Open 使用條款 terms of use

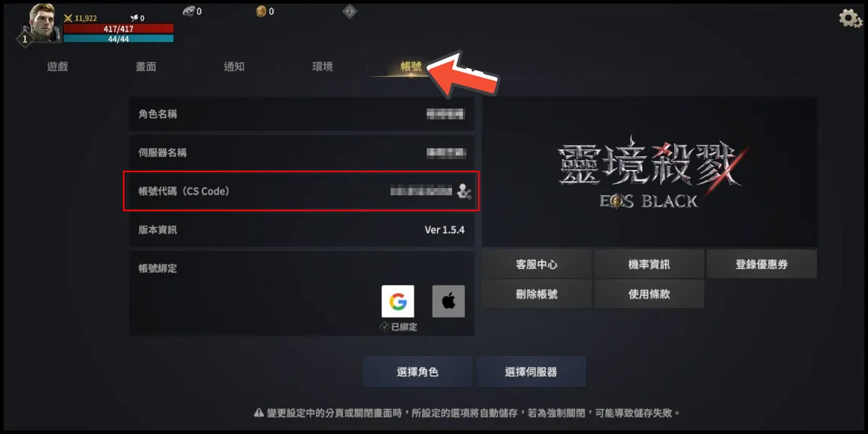[649, 294]
